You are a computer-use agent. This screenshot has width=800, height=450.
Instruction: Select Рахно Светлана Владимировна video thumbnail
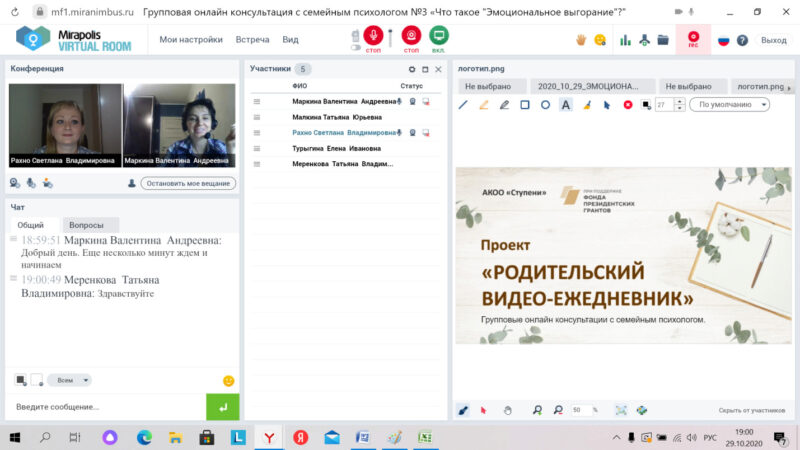pyautogui.click(x=65, y=125)
